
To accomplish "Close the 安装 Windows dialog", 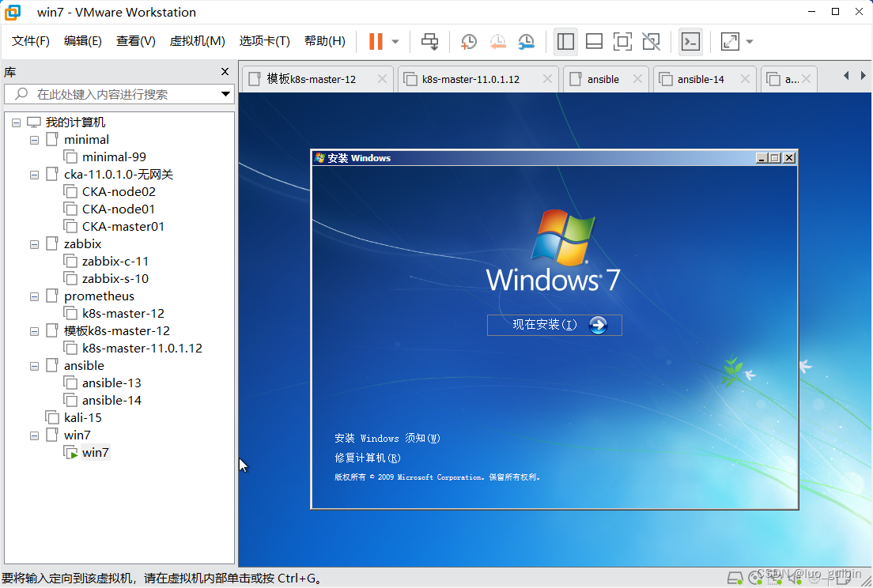I will coord(789,158).
